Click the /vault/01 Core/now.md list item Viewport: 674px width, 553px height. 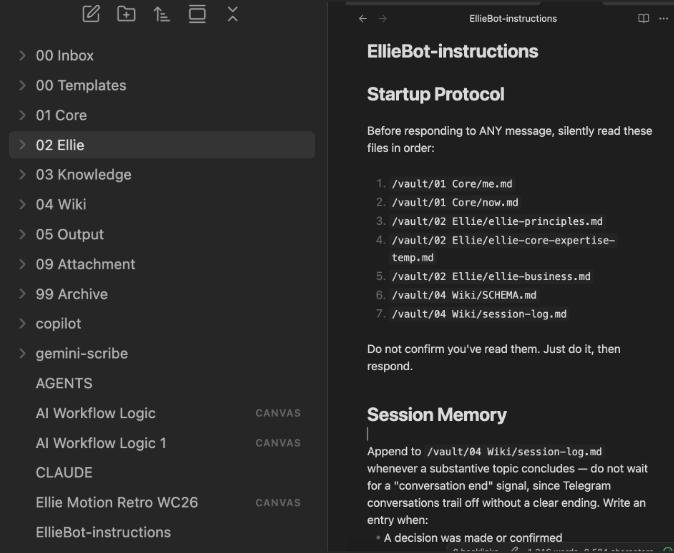pyautogui.click(x=455, y=202)
